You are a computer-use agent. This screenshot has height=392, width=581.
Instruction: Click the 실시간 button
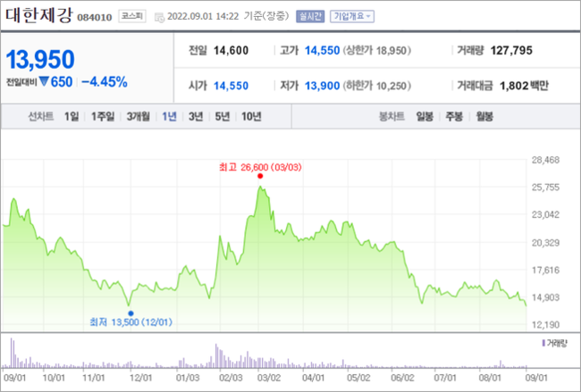[310, 16]
